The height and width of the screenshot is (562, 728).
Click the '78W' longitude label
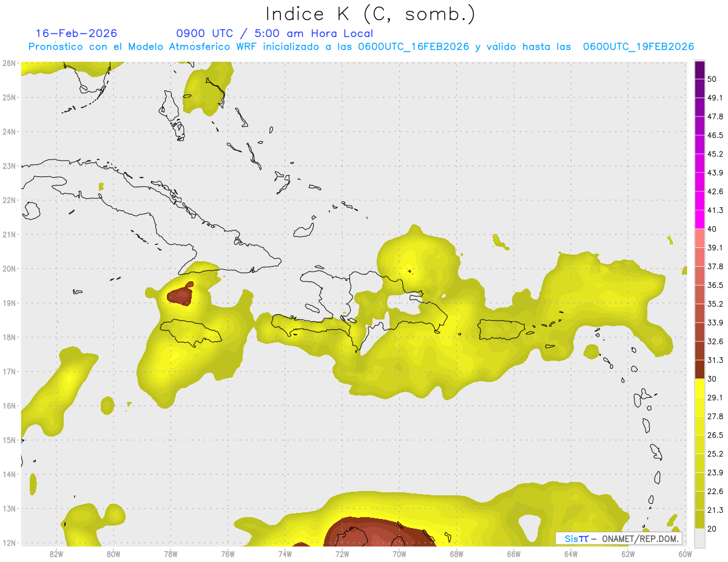coord(170,554)
